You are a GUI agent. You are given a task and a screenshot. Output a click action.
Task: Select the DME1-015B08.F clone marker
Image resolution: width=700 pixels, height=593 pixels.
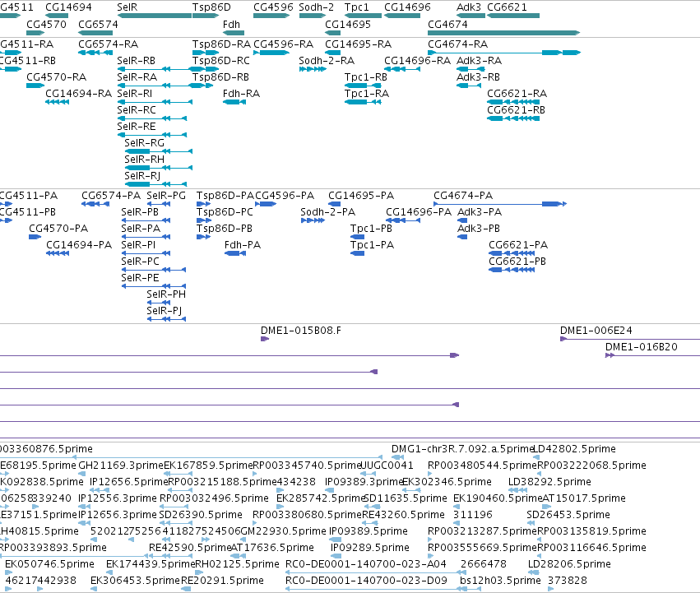coord(265,339)
